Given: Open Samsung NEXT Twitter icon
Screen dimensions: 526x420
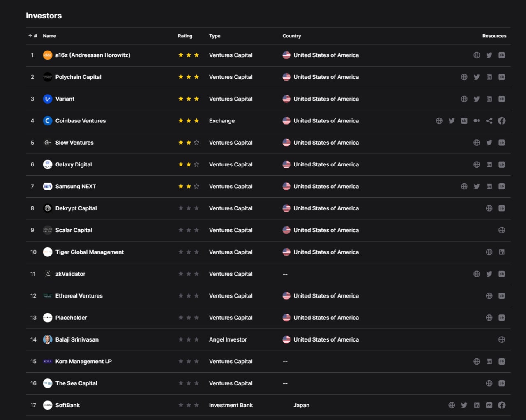Looking at the screenshot, I should point(477,186).
